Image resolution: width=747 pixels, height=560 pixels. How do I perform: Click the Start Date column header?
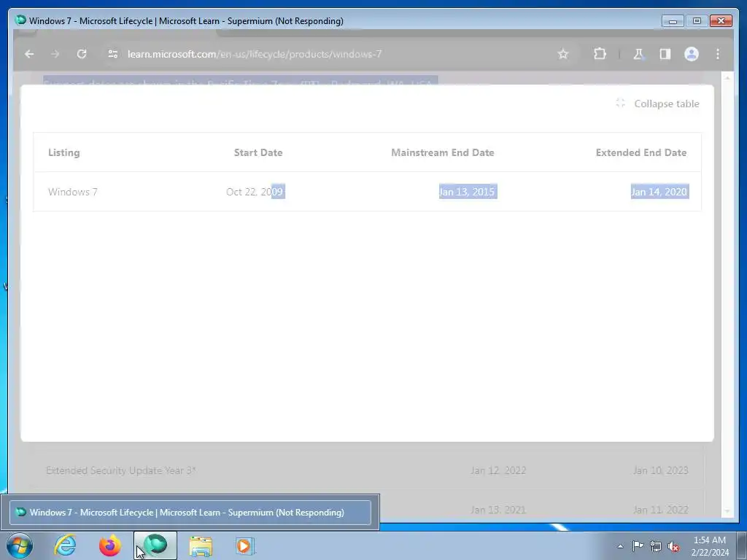258,152
